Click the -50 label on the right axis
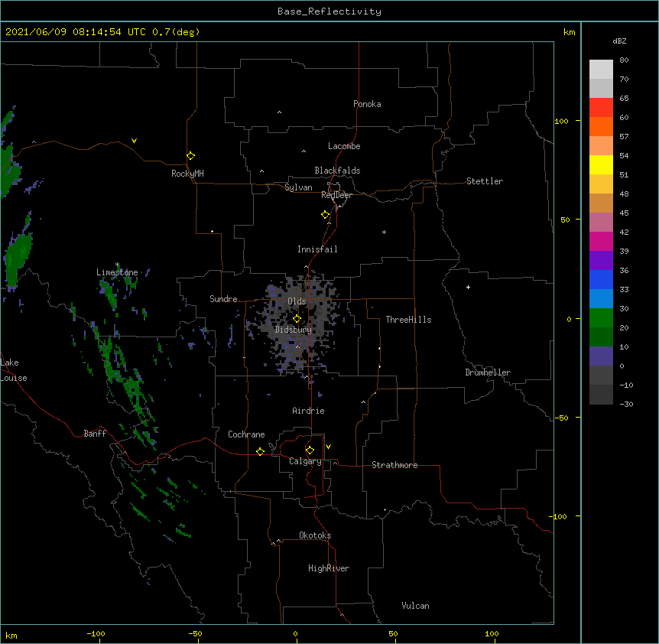The width and height of the screenshot is (659, 644). click(561, 418)
